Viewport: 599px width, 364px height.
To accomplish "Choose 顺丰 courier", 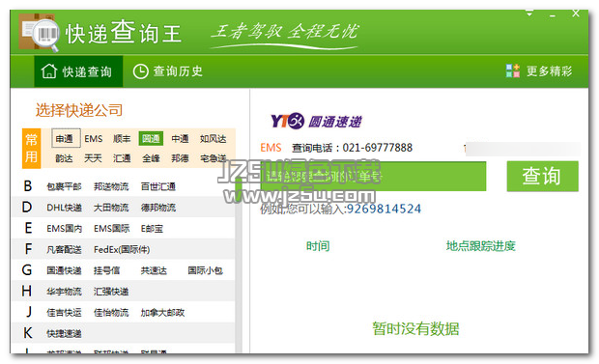I will click(x=122, y=139).
